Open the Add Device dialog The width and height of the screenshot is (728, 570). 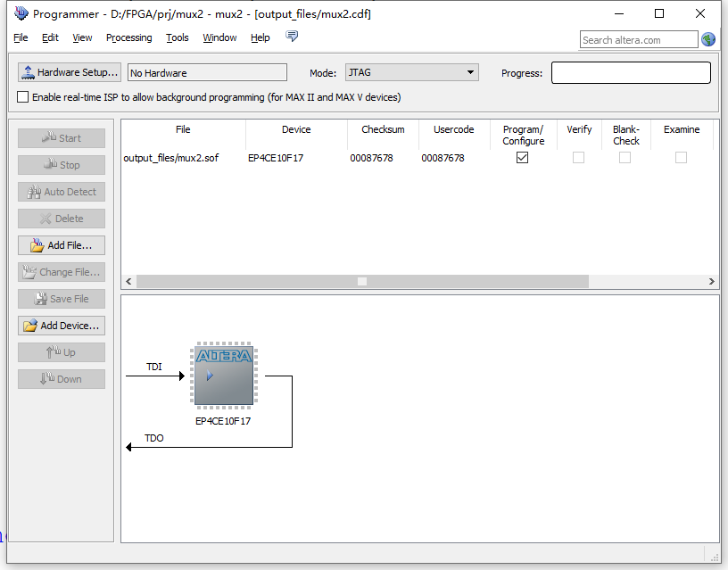[x=62, y=326]
